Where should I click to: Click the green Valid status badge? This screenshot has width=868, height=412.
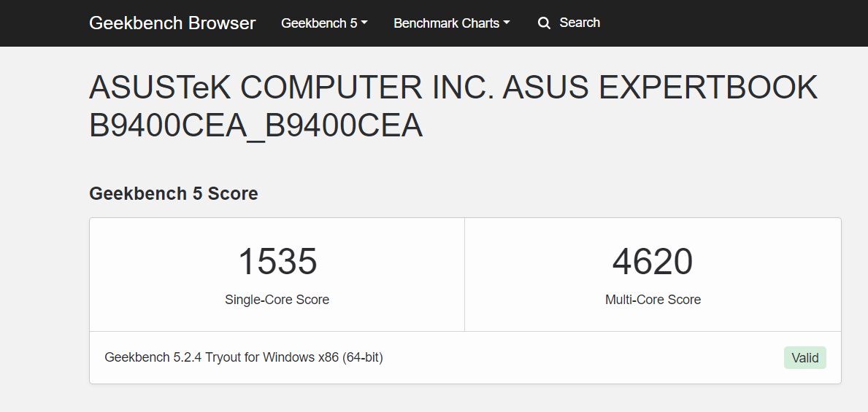(805, 358)
